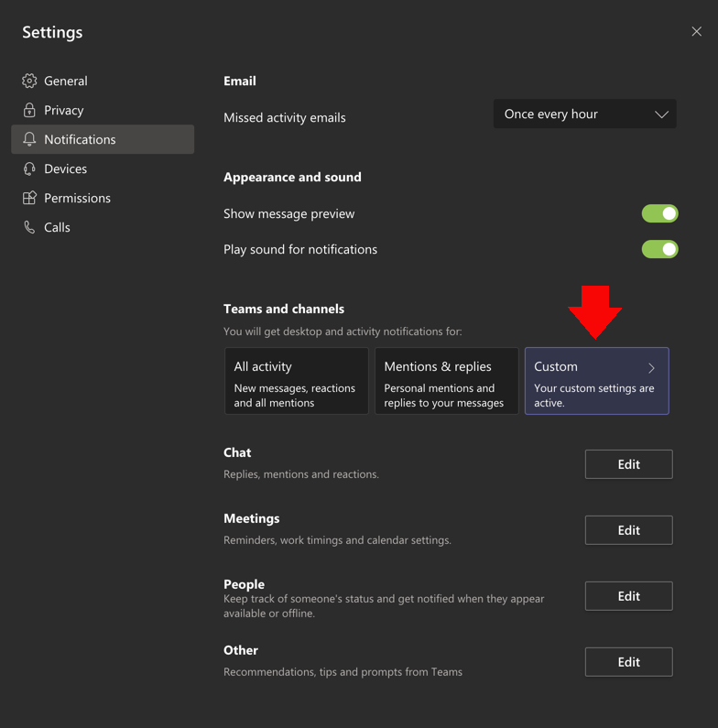Click the dropdown arrow beside Once every hour

point(661,114)
